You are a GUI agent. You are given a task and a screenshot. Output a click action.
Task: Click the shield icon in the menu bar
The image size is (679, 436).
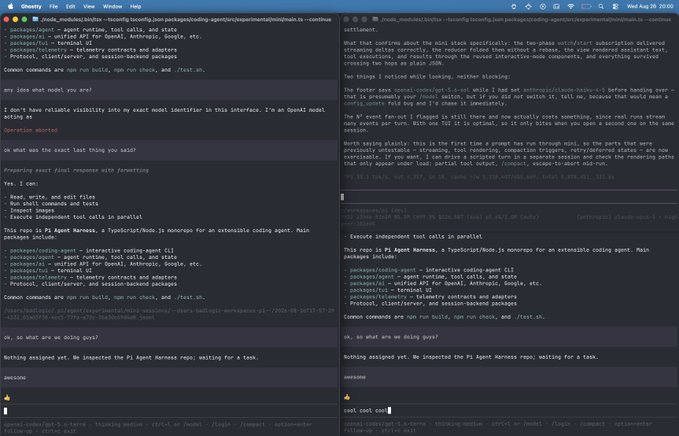click(514, 6)
